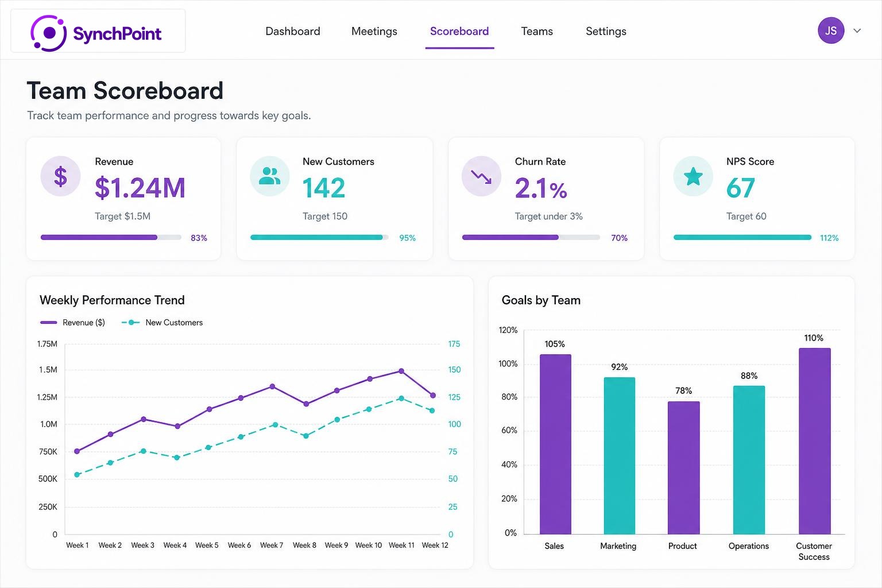
Task: Click the NPS Score 112% progress bar
Action: coord(742,237)
